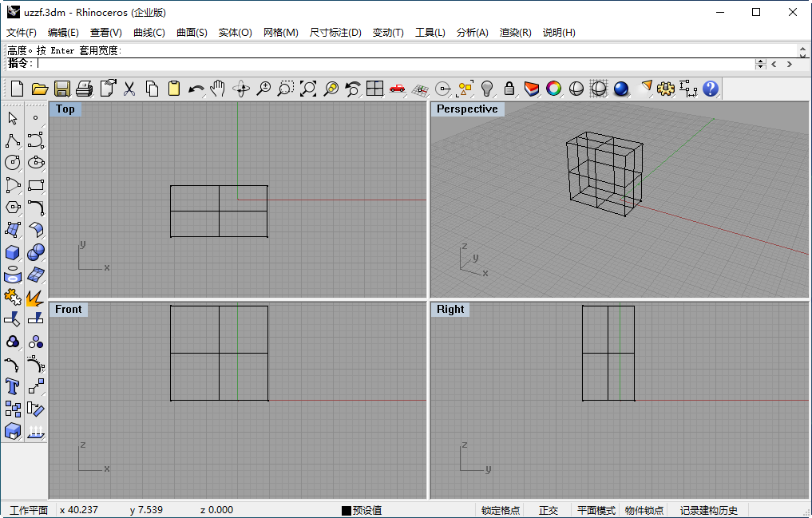Toggle 工作平面 coordinate display in status bar
Image resolution: width=812 pixels, height=518 pixels.
point(29,510)
